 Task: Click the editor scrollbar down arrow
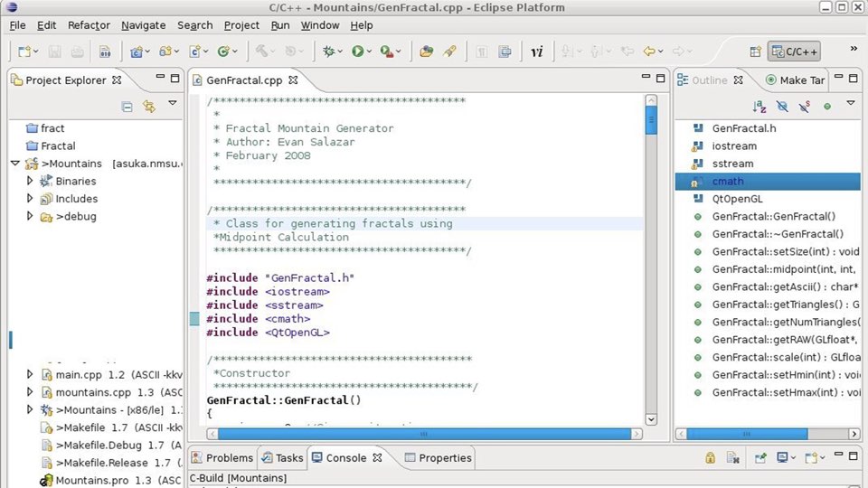(x=651, y=419)
